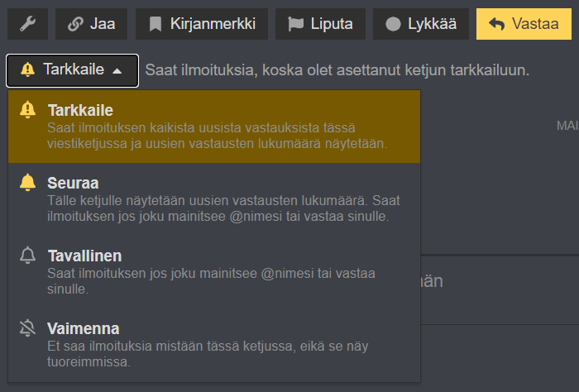Click the link icon in Jaa button
579x392 pixels.
pyautogui.click(x=76, y=24)
